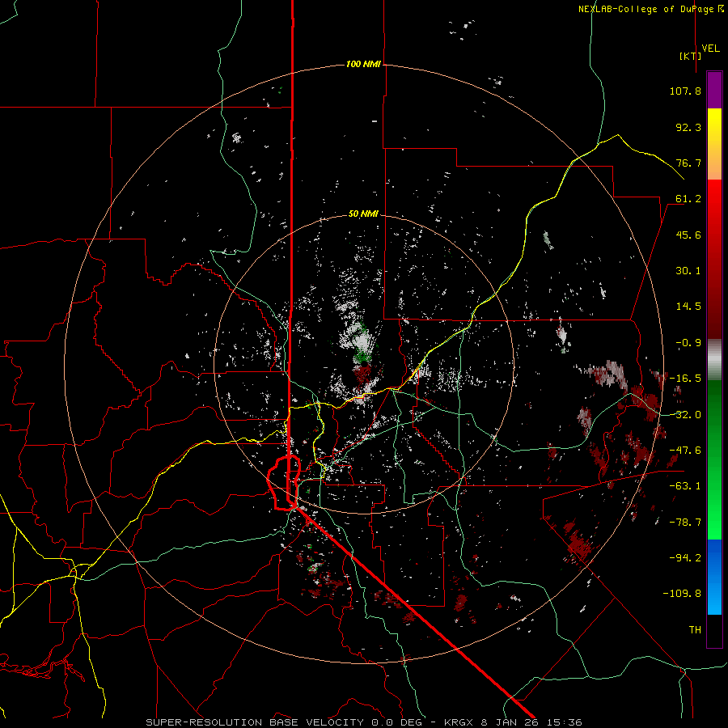This screenshot has height=728, width=728.
Task: Pick the purple segment of the color bar
Action: click(x=714, y=90)
